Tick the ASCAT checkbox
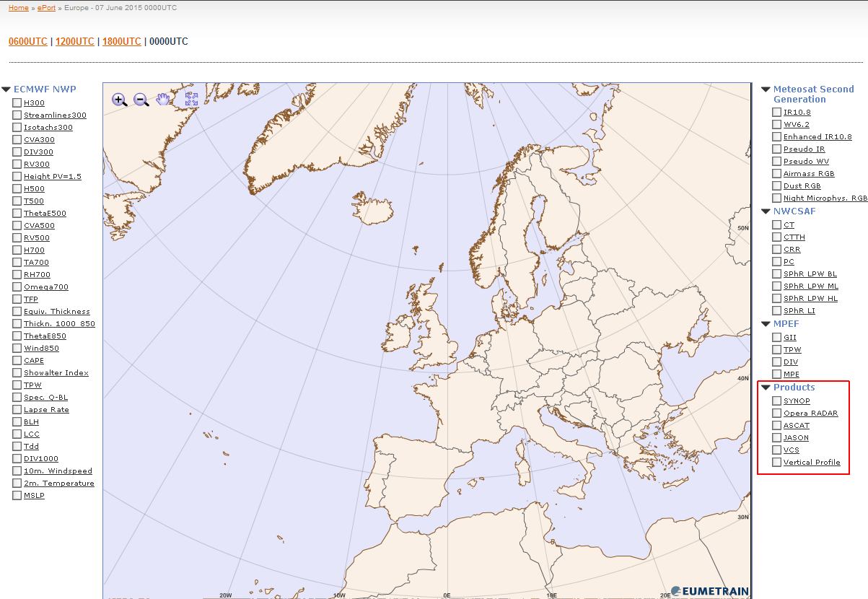868x599 pixels. click(x=776, y=425)
